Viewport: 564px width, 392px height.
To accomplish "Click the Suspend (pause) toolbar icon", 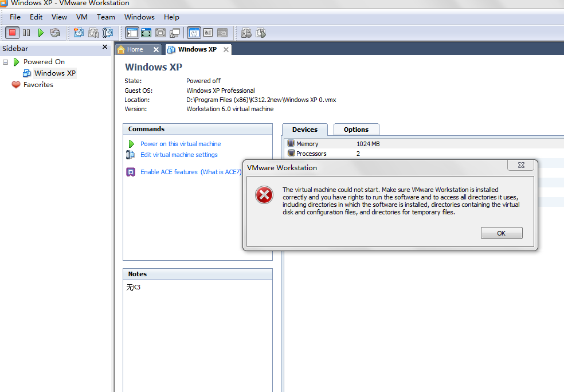I will 26,33.
